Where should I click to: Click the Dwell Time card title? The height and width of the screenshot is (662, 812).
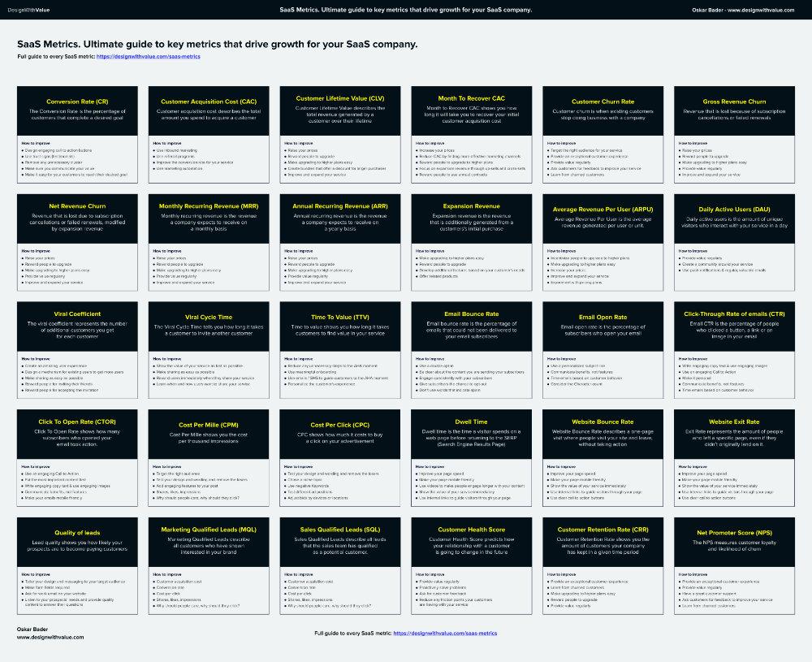471,421
